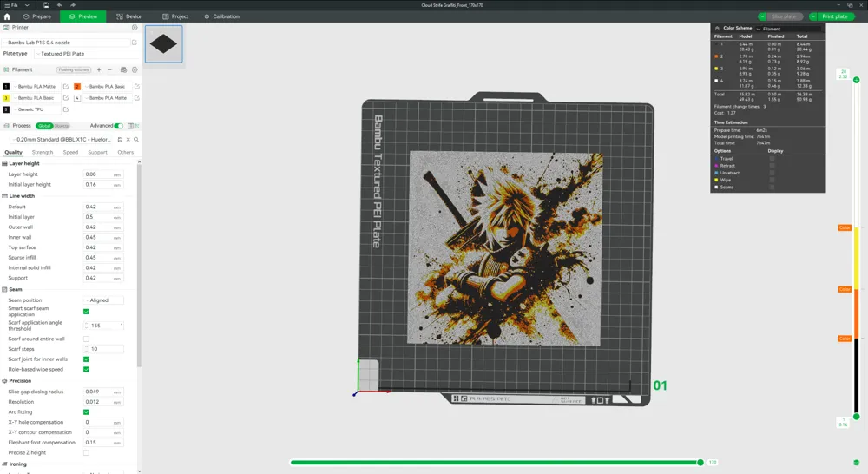Open the 0.20mm Standard process preset dropdown
868x474 pixels.
pyautogui.click(x=62, y=140)
